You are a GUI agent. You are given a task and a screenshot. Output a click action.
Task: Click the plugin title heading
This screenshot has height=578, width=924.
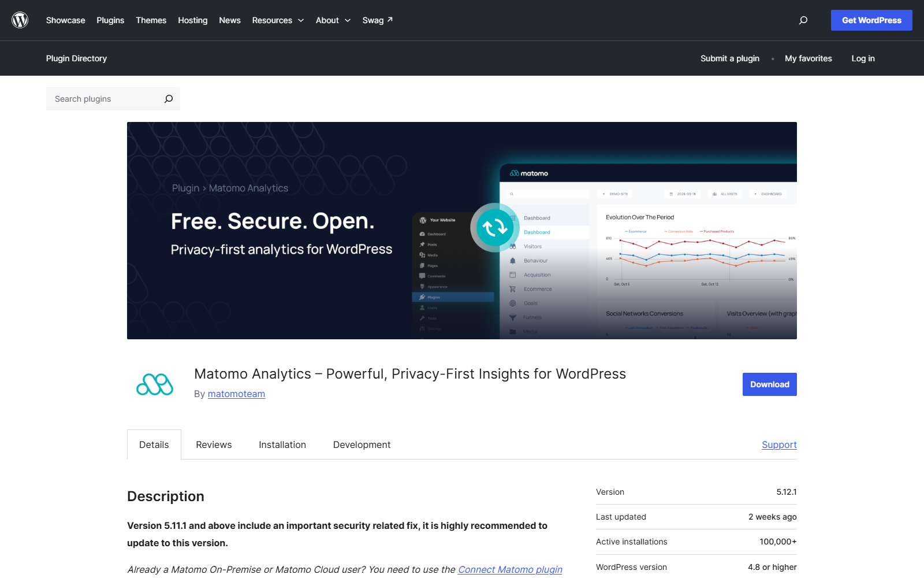(410, 374)
